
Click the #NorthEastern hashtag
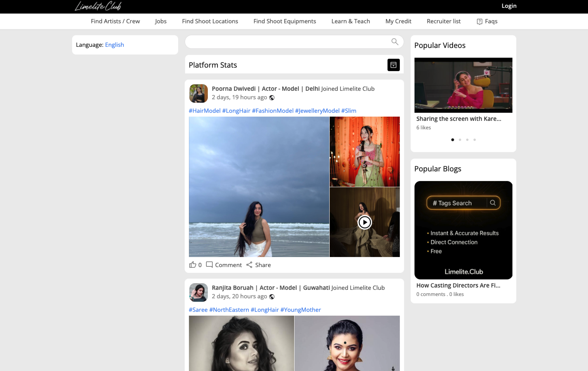pyautogui.click(x=229, y=310)
